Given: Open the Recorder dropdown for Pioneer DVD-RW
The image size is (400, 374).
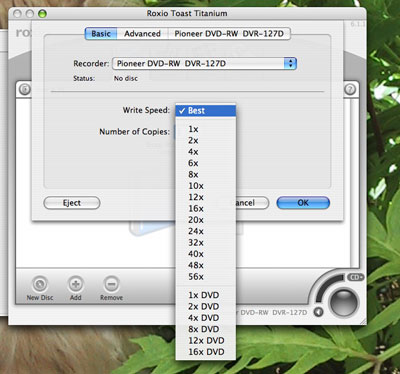Looking at the screenshot, I should [x=204, y=63].
